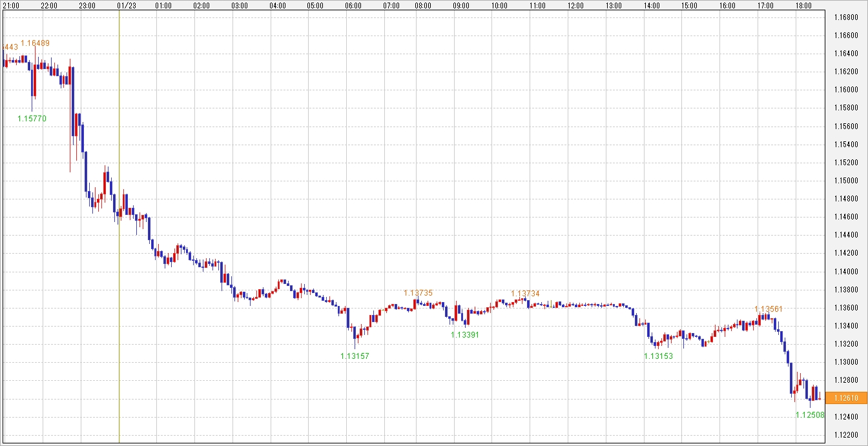Click the 1.12200 price scale label
Image resolution: width=868 pixels, height=446 pixels.
[x=845, y=435]
